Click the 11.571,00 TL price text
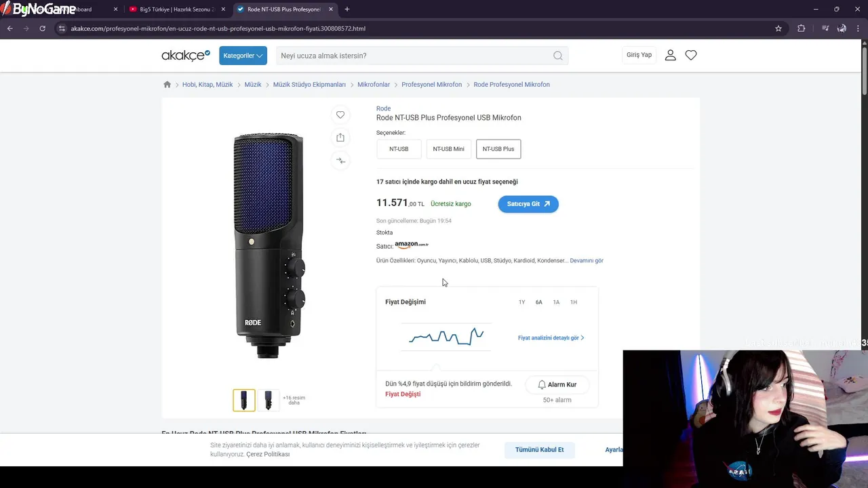This screenshot has height=488, width=868. coord(400,203)
